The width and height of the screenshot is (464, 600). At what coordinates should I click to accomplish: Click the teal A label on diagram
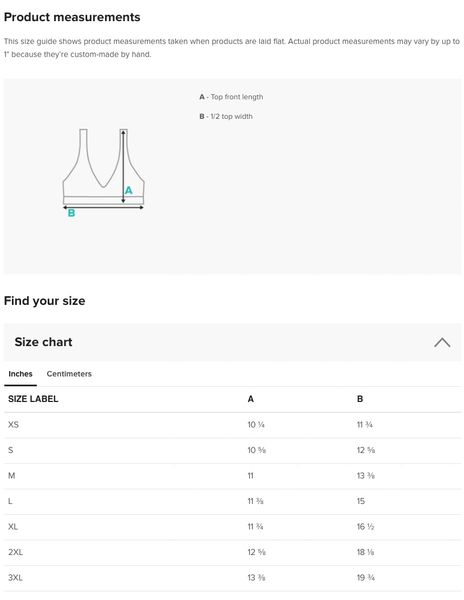pos(129,190)
